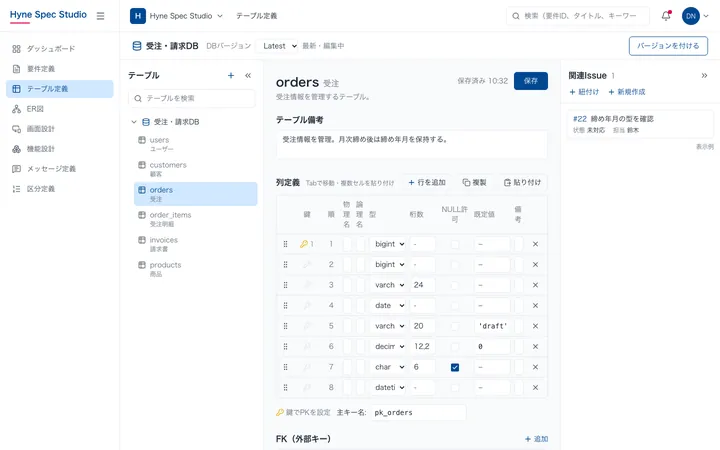Click the 貼り付け paste button
The image size is (720, 450).
pyautogui.click(x=523, y=183)
